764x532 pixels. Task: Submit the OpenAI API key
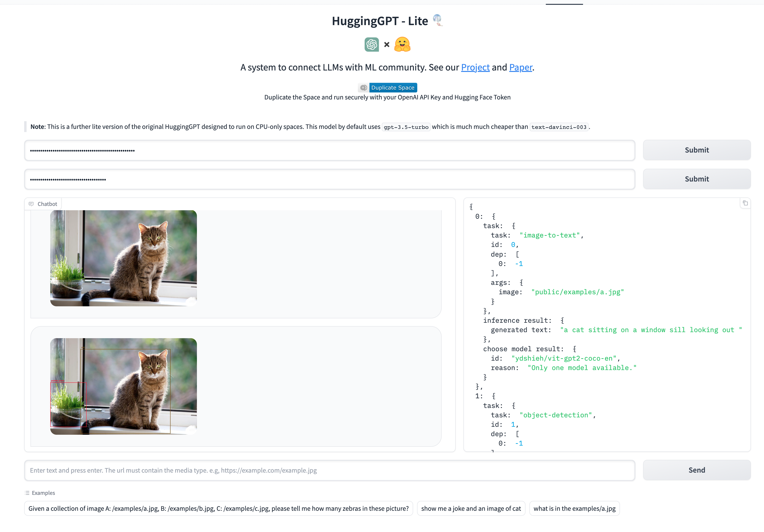tap(696, 150)
